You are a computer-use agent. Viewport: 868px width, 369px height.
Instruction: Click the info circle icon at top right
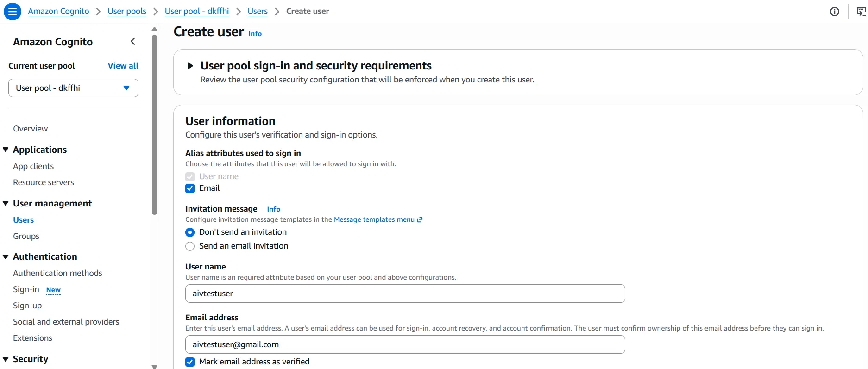pyautogui.click(x=835, y=12)
